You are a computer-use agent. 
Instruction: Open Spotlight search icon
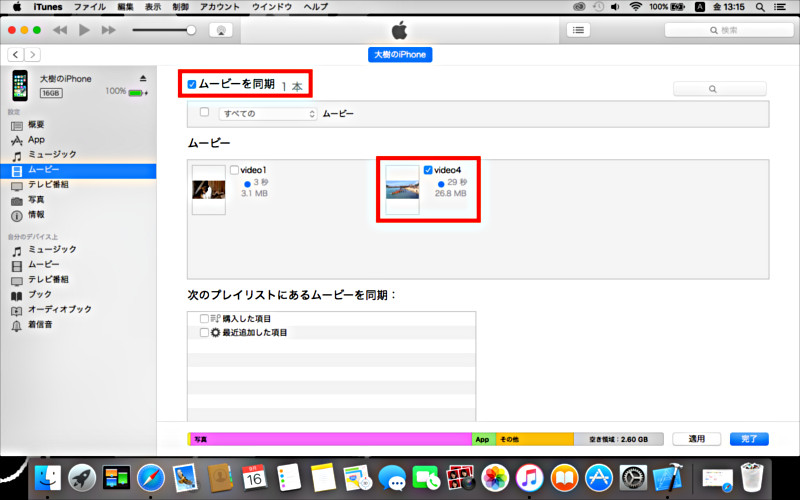tap(760, 7)
